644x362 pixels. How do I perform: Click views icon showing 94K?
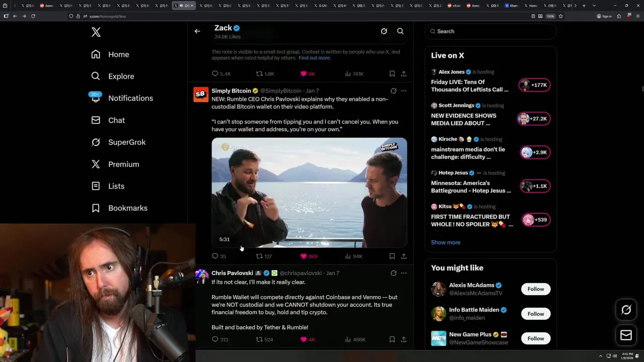tap(348, 256)
